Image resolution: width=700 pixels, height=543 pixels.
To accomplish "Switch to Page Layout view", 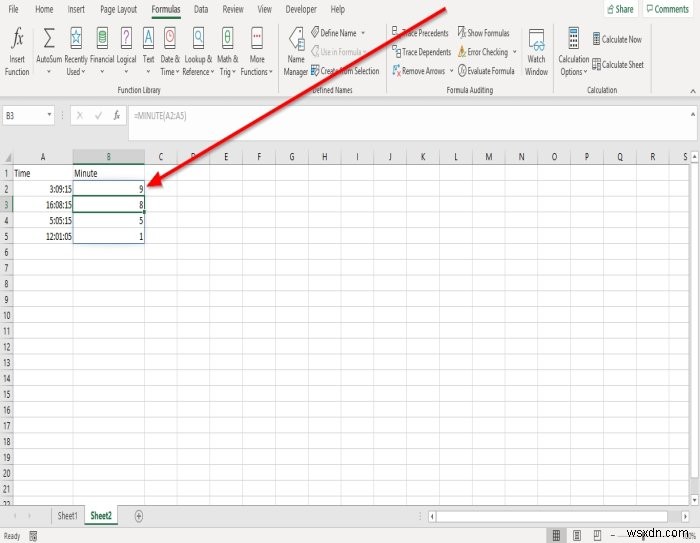I will (x=577, y=535).
